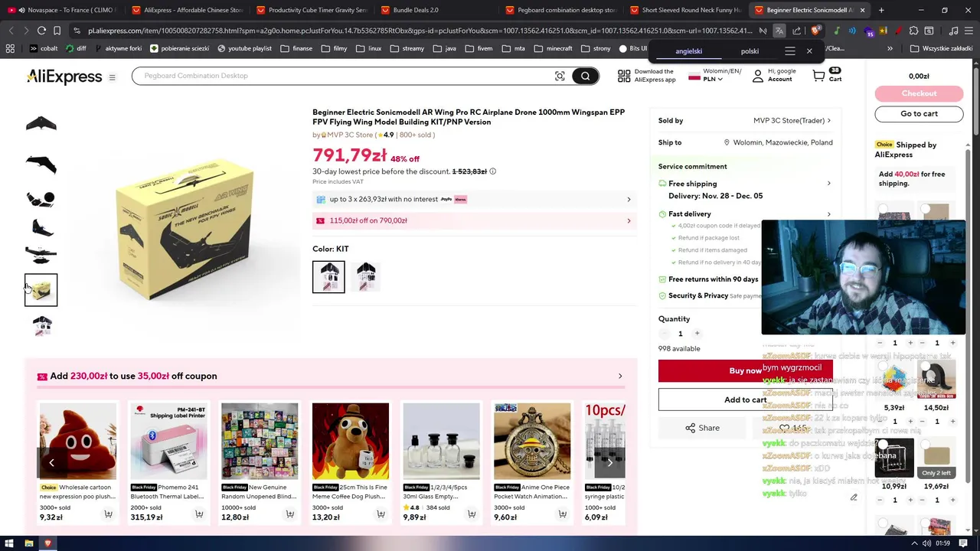Screen dimensions: 980x551
Task: Select the yellow box product thumbnail
Action: [41, 289]
